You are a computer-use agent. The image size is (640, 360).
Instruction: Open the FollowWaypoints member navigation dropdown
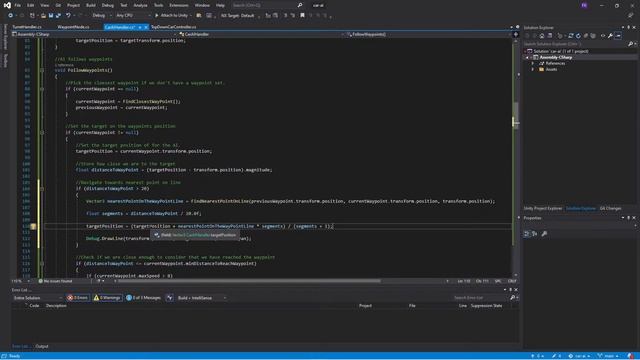tap(429, 34)
